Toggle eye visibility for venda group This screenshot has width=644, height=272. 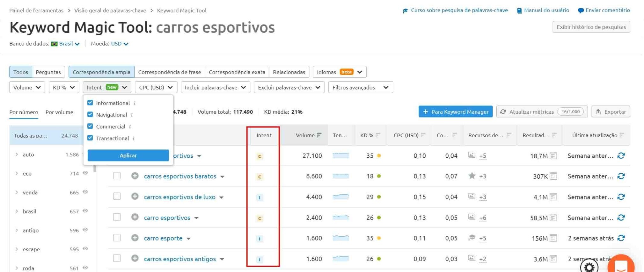pos(85,192)
